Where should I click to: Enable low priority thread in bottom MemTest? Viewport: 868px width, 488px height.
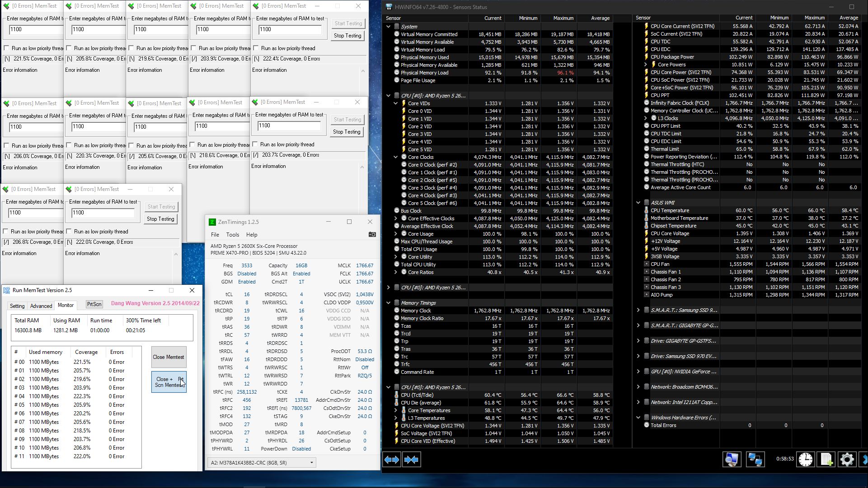(x=69, y=232)
